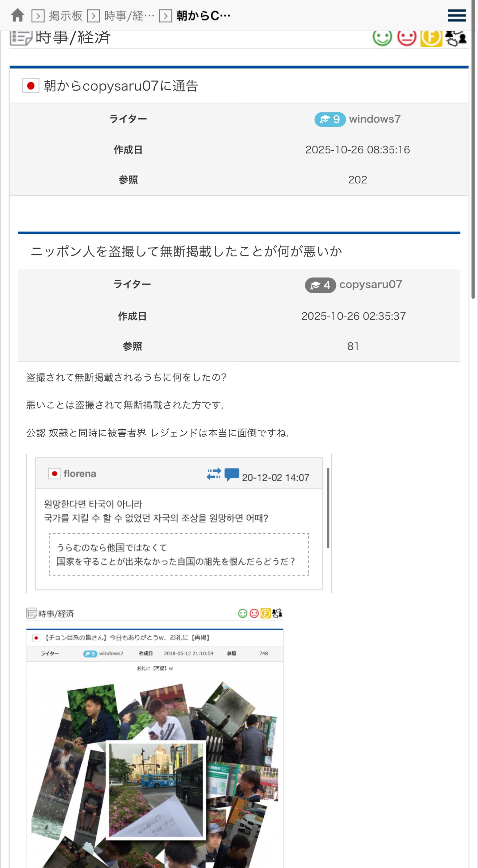Go to home via house icon
This screenshot has height=868, width=478.
pos(17,15)
